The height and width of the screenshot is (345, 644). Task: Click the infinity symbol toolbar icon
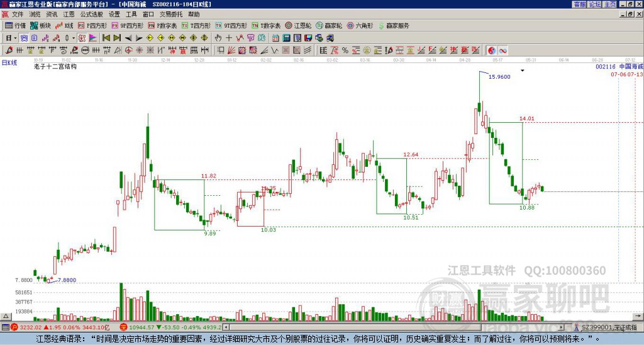(x=502, y=50)
